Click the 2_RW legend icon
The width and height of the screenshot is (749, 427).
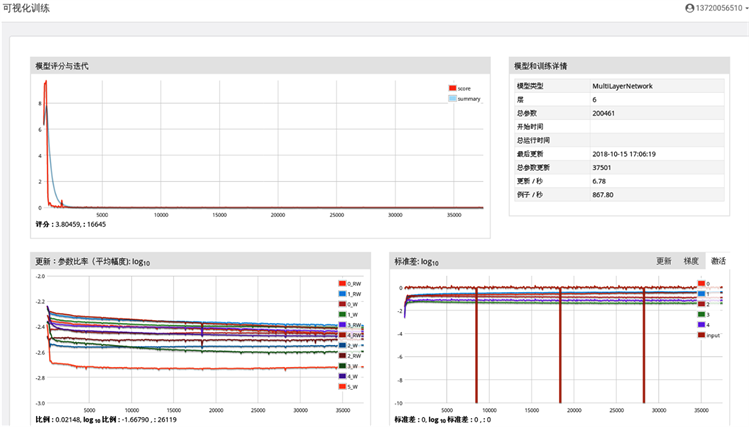point(342,355)
